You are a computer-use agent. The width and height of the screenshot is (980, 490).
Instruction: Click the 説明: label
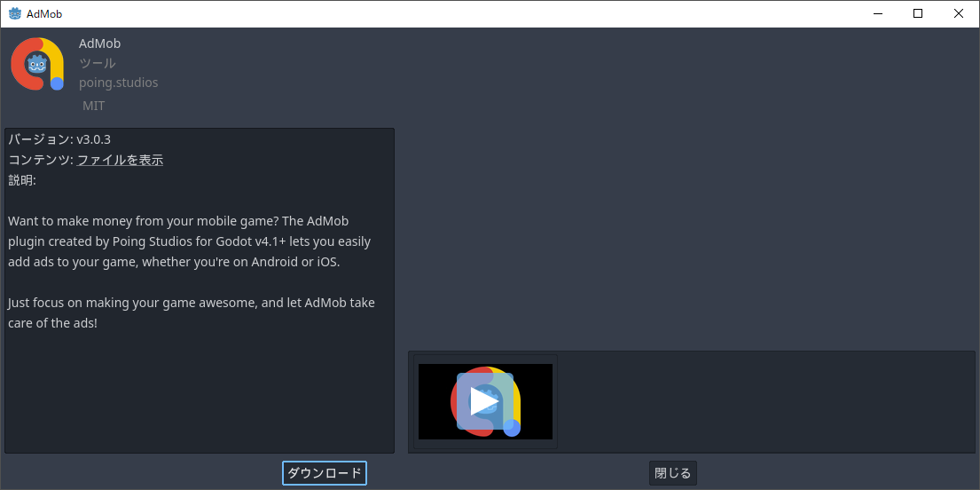tap(22, 180)
